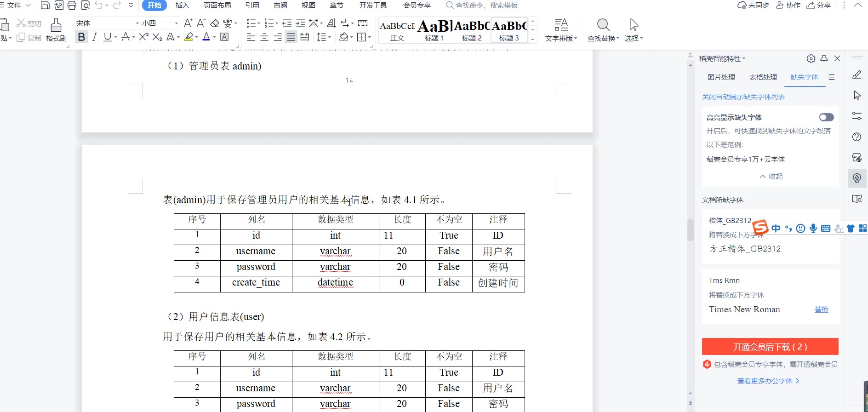
Task: Click the sidebar pen/edit icon
Action: point(857,74)
